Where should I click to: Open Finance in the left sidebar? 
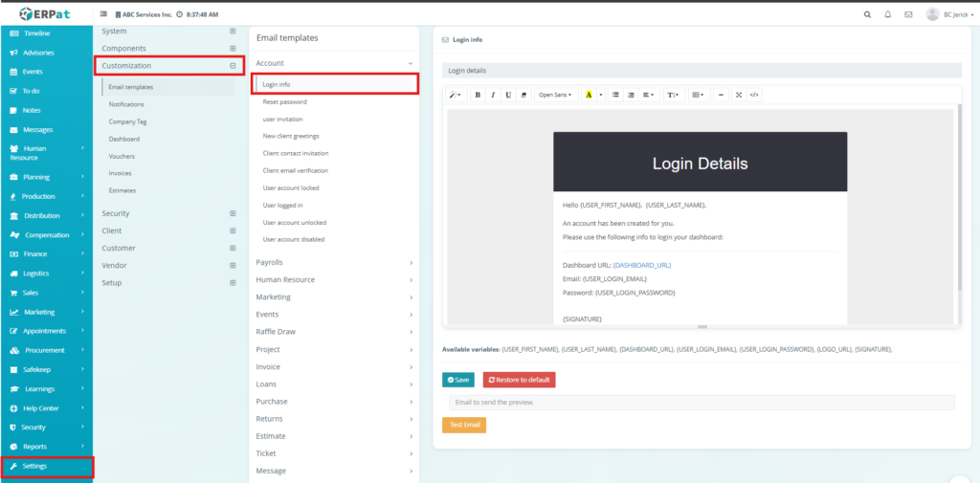(35, 254)
